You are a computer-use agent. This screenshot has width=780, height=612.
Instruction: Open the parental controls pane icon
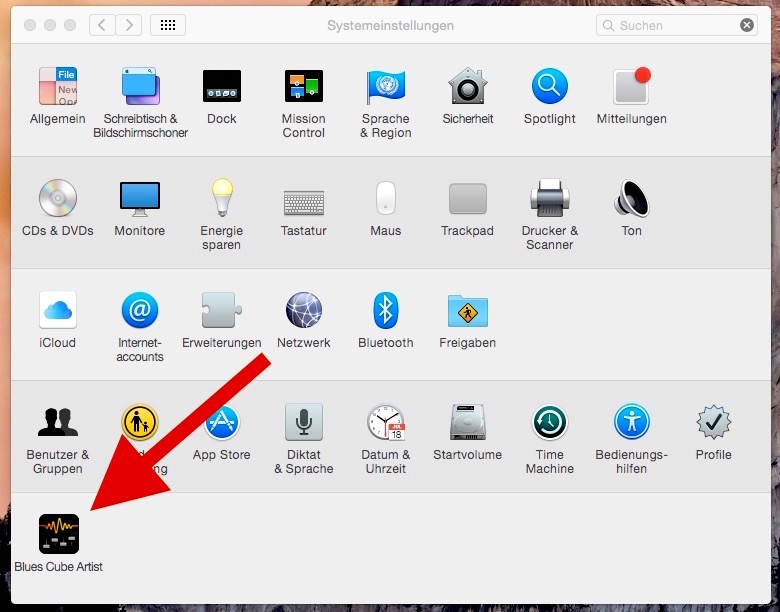click(140, 422)
